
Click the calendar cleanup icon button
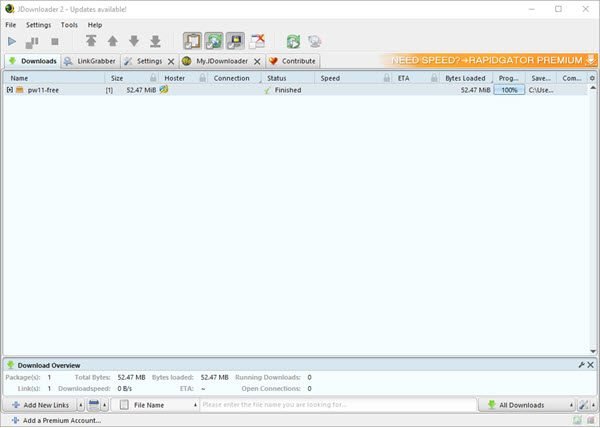click(x=94, y=405)
